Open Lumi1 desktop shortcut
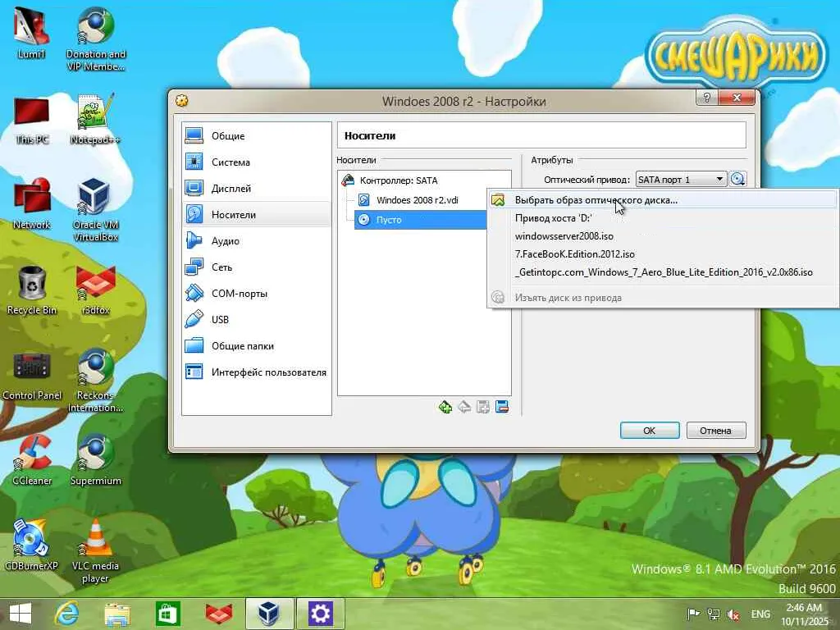The height and width of the screenshot is (630, 840). [x=31, y=33]
